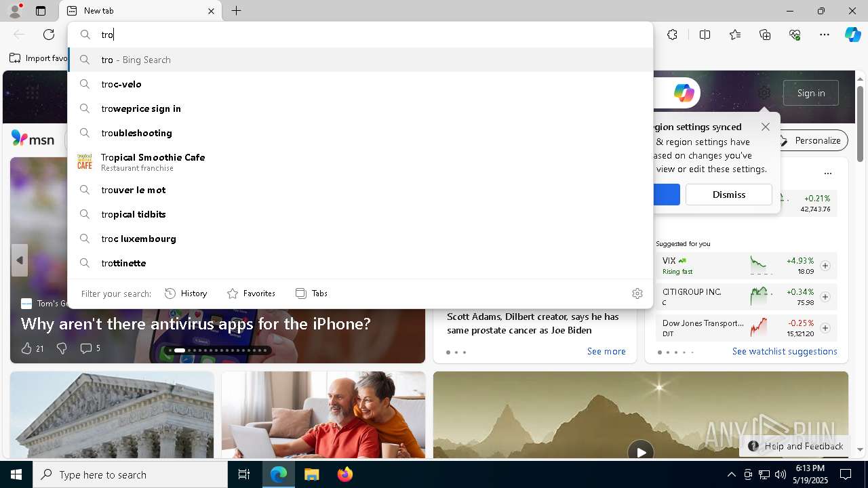Close the New tab tab
The image size is (868, 488).
[x=211, y=11]
